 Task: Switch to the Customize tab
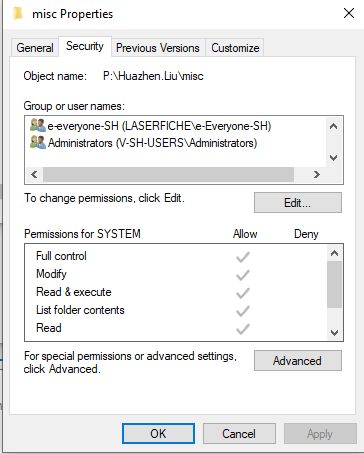(x=235, y=48)
